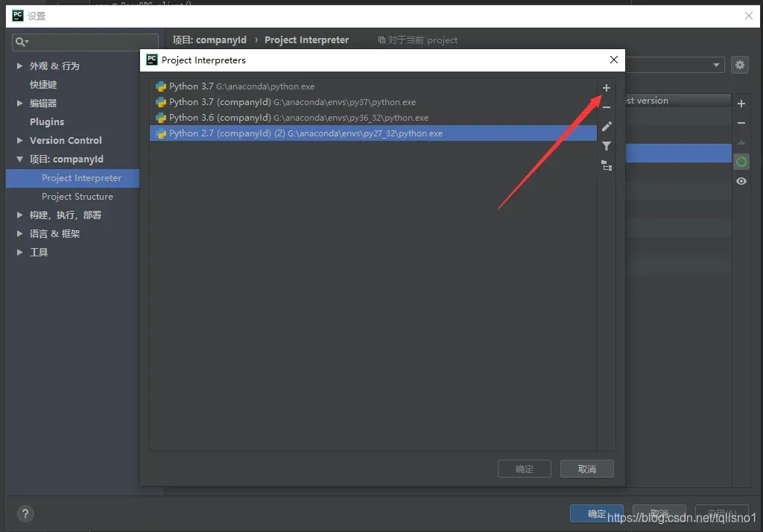Open 快捷键 settings page
This screenshot has height=532, width=763.
[43, 85]
